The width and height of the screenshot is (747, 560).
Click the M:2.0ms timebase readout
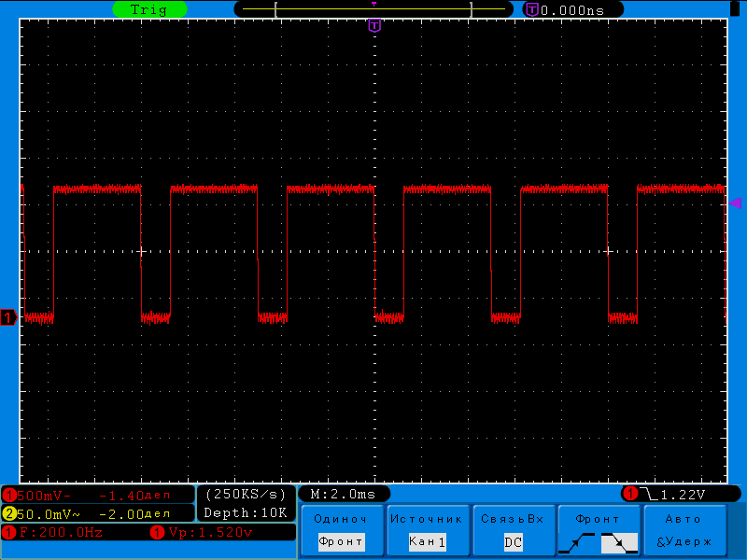click(343, 494)
